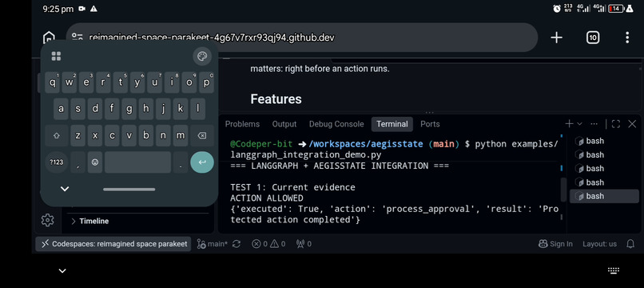Switch to the Problems panel tab
Image resolution: width=644 pixels, height=288 pixels.
click(242, 124)
